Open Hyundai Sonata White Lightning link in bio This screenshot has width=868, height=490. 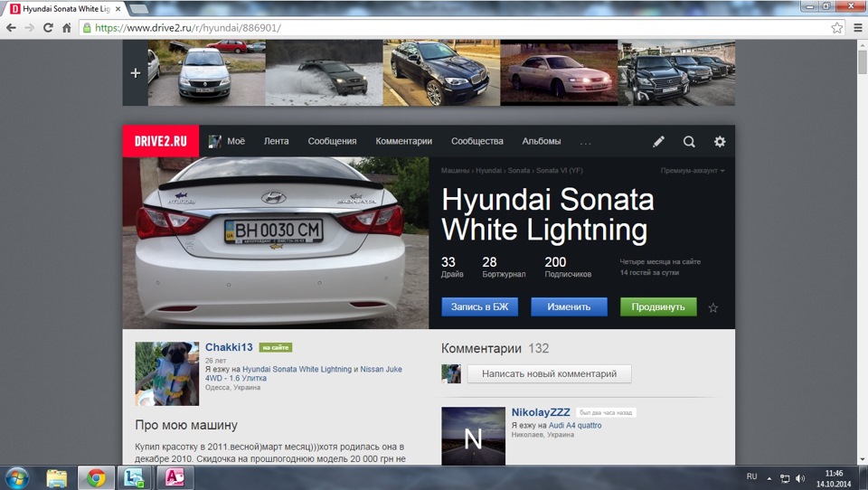(297, 369)
